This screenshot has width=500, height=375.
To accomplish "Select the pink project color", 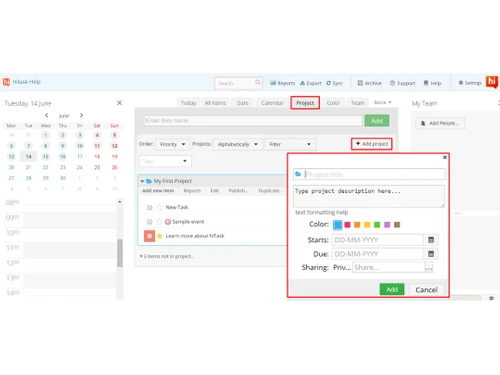I will (x=347, y=225).
